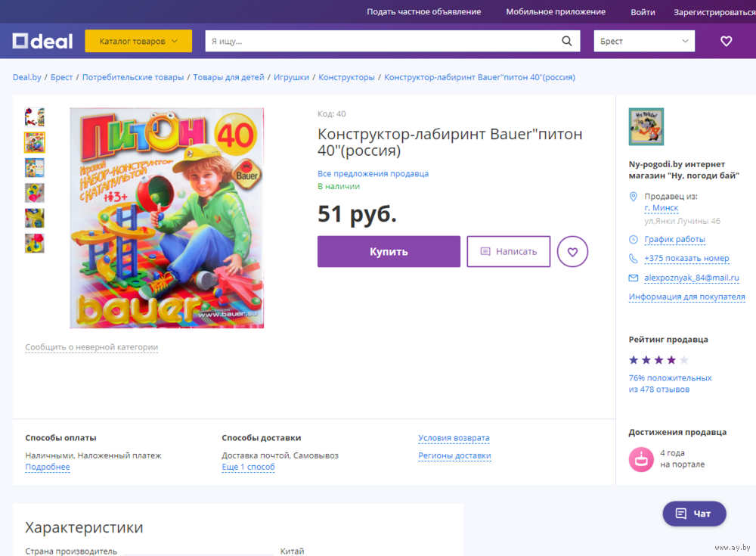Select the first product thumbnail

coord(35,117)
